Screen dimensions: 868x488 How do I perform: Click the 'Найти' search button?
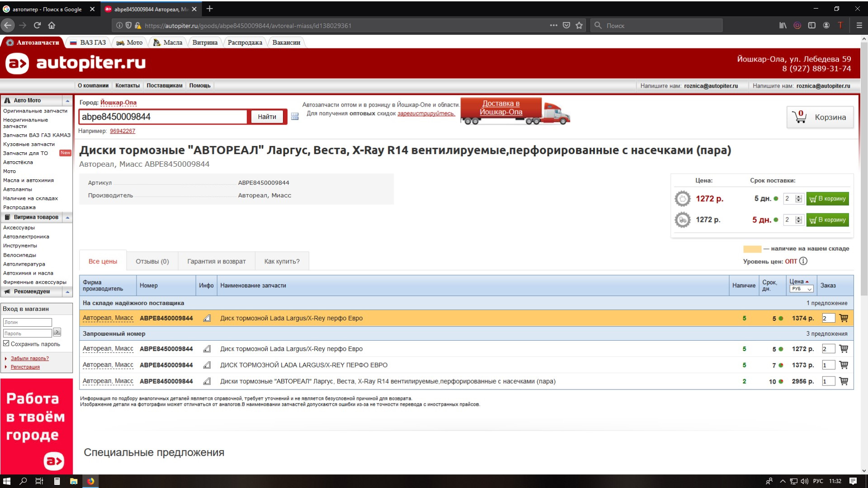pos(266,116)
